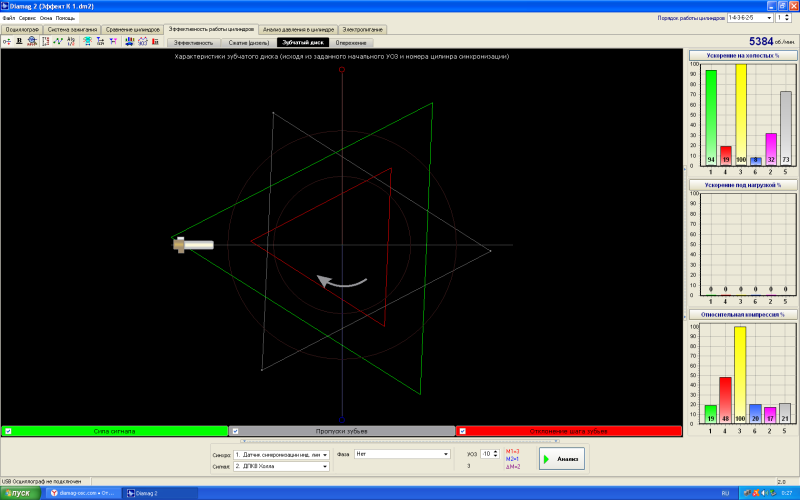The height and width of the screenshot is (500, 800).
Task: Click the green waveform toolbar icon
Action: (58, 41)
